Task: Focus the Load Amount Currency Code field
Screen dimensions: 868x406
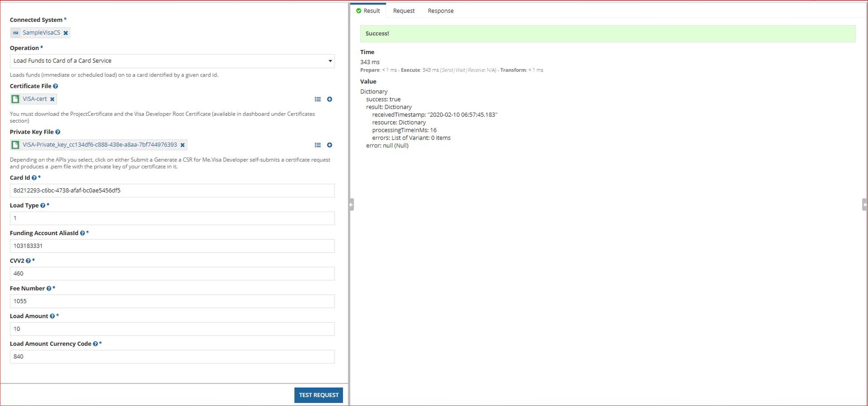Action: 172,357
